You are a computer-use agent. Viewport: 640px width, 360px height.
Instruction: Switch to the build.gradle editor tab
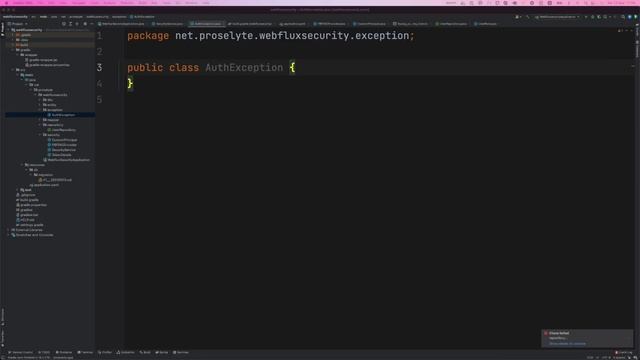point(250,24)
